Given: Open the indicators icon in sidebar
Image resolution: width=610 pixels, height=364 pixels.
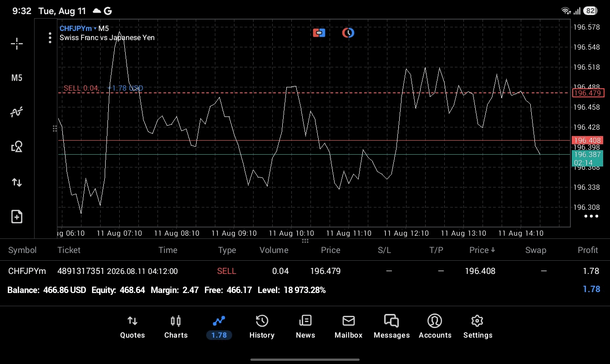Looking at the screenshot, I should tap(17, 112).
